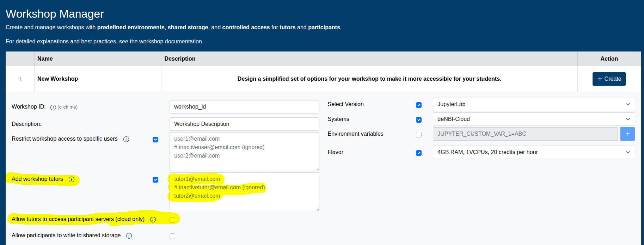Screen dimensions: 644x245
Task: Open info icon for Restrict workshop access
Action: point(126,139)
